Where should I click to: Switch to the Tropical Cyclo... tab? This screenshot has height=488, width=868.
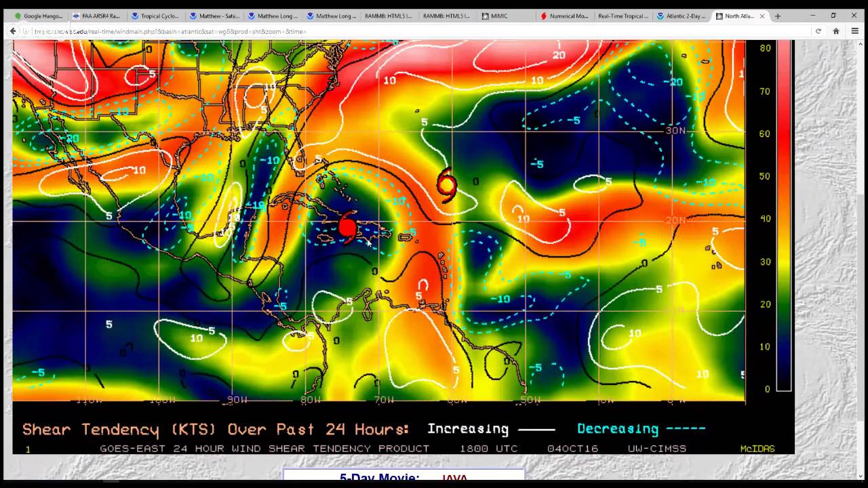(156, 16)
